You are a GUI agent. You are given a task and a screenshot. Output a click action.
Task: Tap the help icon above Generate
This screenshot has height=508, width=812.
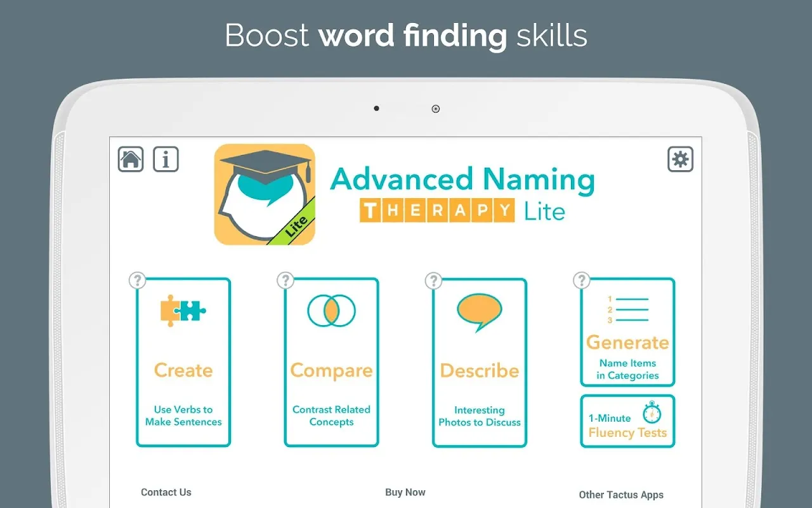(581, 281)
